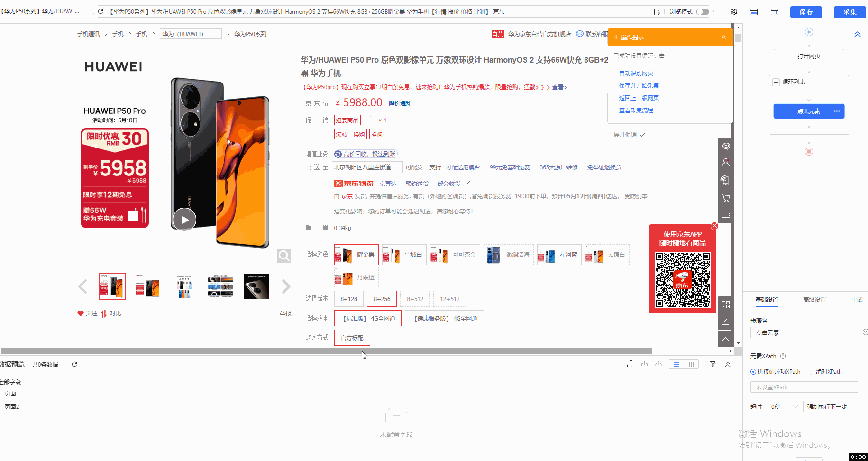The width and height of the screenshot is (868, 461).
Task: Toggle the 浏览模式 browse mode switch
Action: (703, 12)
